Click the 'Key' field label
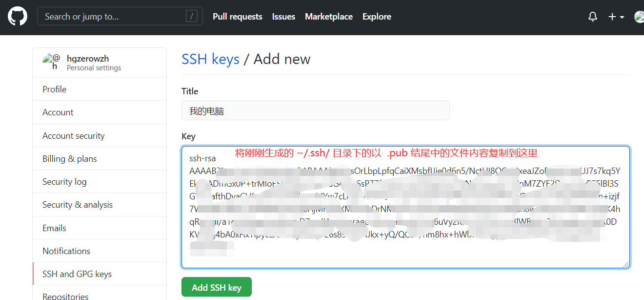644x300 pixels. 188,136
